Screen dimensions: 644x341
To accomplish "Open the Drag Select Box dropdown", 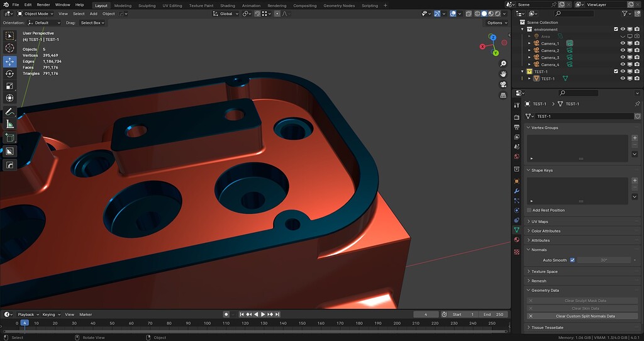I will pyautogui.click(x=92, y=23).
